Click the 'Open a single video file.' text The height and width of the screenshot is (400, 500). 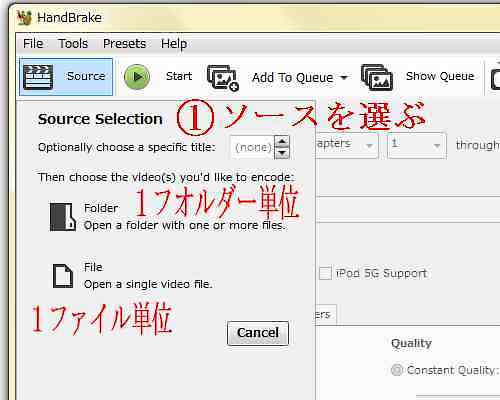click(x=148, y=284)
